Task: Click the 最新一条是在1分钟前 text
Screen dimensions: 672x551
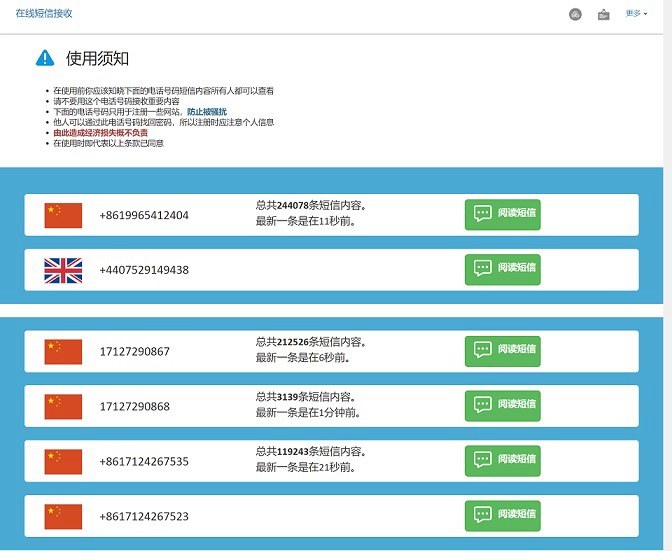Action: [x=309, y=413]
